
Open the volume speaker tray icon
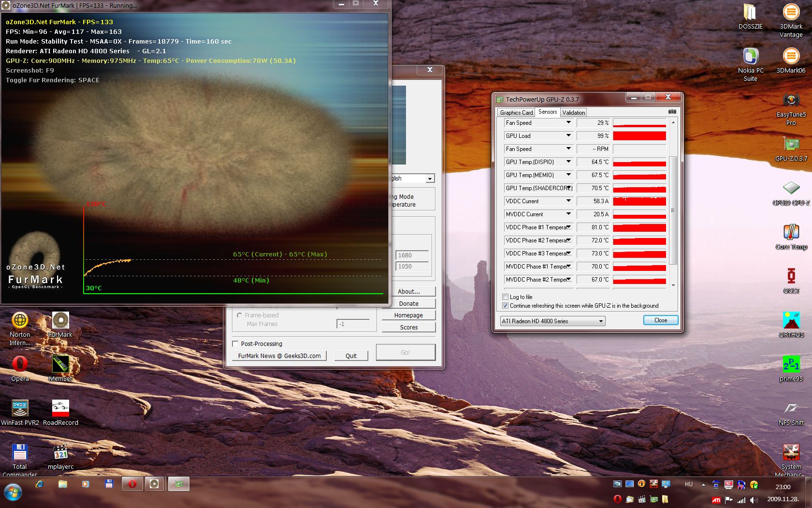pyautogui.click(x=754, y=500)
